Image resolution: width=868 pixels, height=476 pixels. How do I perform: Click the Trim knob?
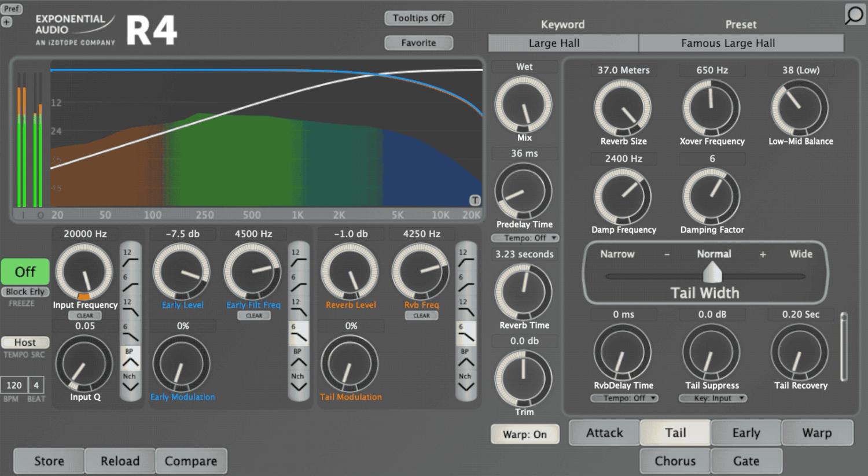524,379
